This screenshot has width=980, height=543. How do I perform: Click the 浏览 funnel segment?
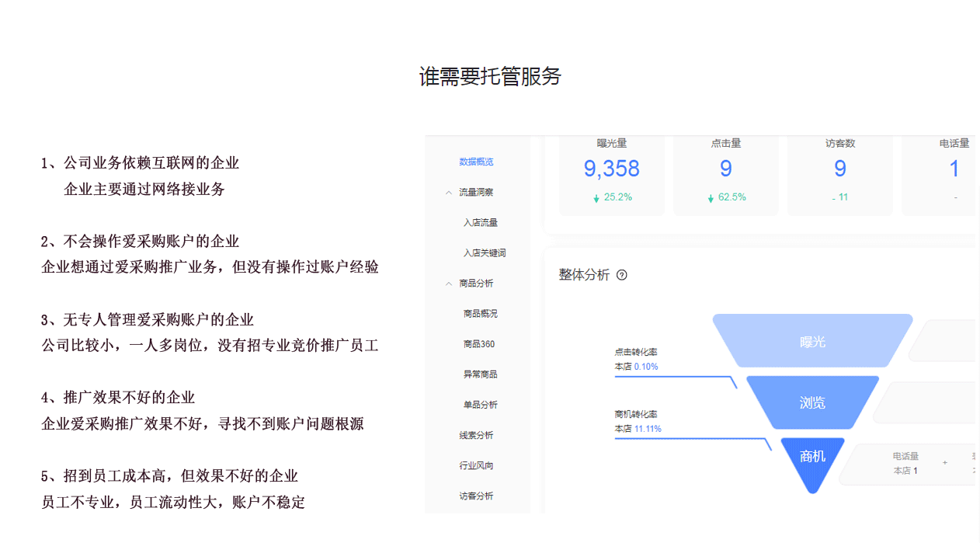tap(812, 402)
